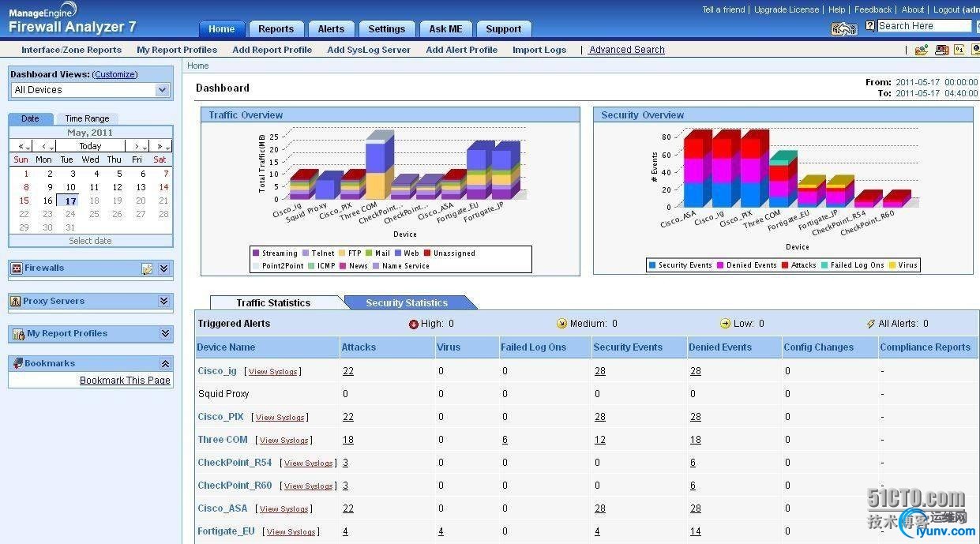Click Bookmark This Page link
The image size is (980, 544).
tap(125, 381)
